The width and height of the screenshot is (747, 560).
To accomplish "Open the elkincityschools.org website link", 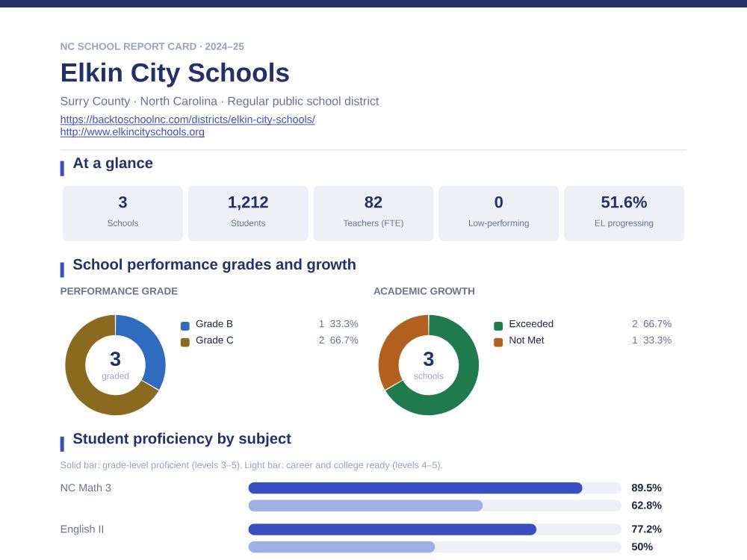I will (132, 132).
